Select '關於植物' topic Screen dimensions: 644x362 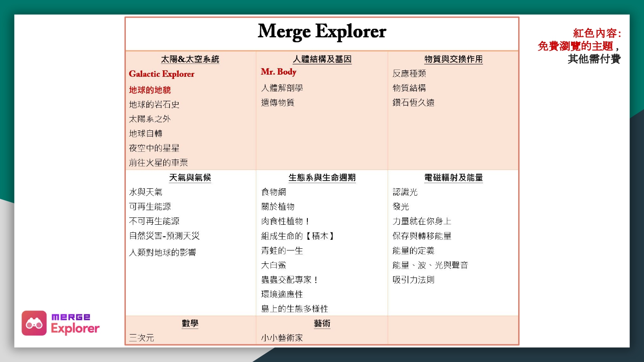click(x=278, y=207)
